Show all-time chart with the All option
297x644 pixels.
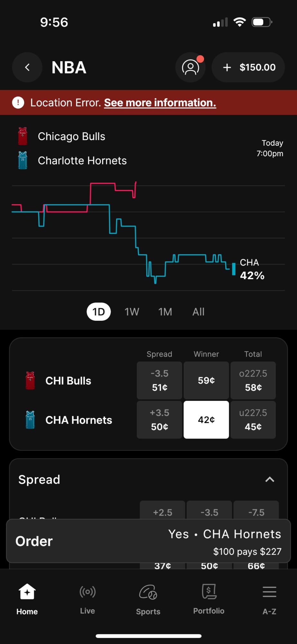point(198,312)
